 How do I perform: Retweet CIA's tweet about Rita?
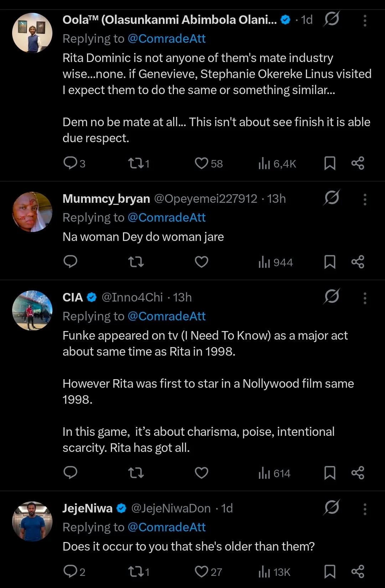coord(136,473)
